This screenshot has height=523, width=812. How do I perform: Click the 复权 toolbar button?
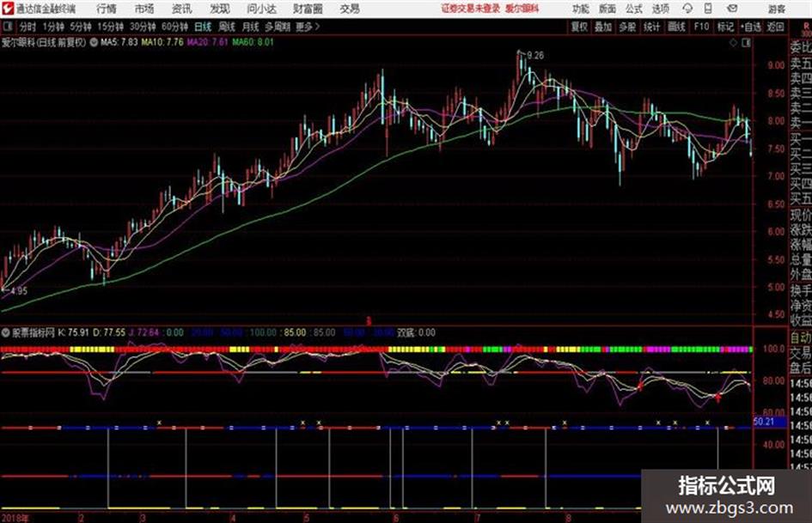coord(579,27)
